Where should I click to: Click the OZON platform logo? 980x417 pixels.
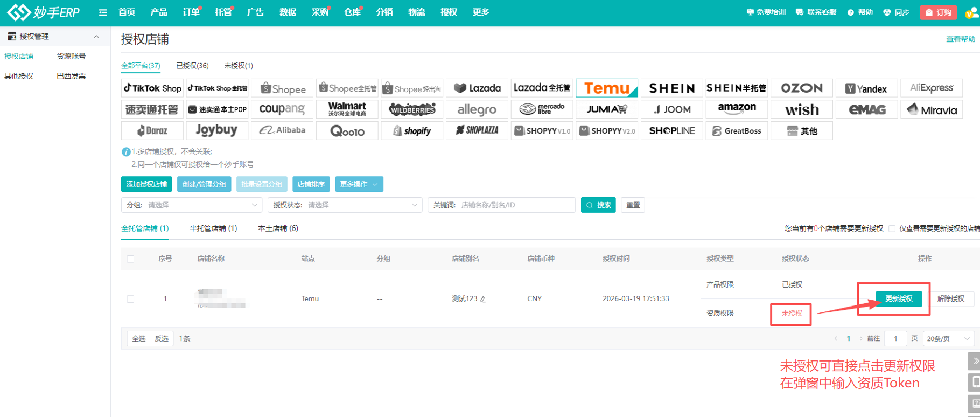pyautogui.click(x=801, y=88)
